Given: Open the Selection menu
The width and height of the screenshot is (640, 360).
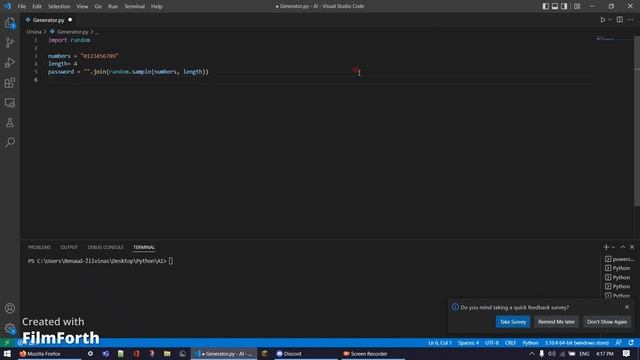Looking at the screenshot, I should coord(59,6).
